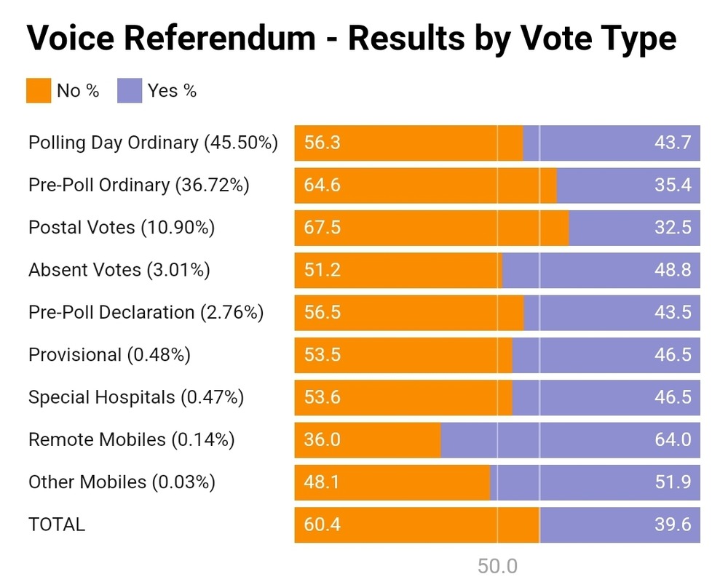The image size is (728, 582).
Task: Click the orange No % legend swatch
Action: 39,91
